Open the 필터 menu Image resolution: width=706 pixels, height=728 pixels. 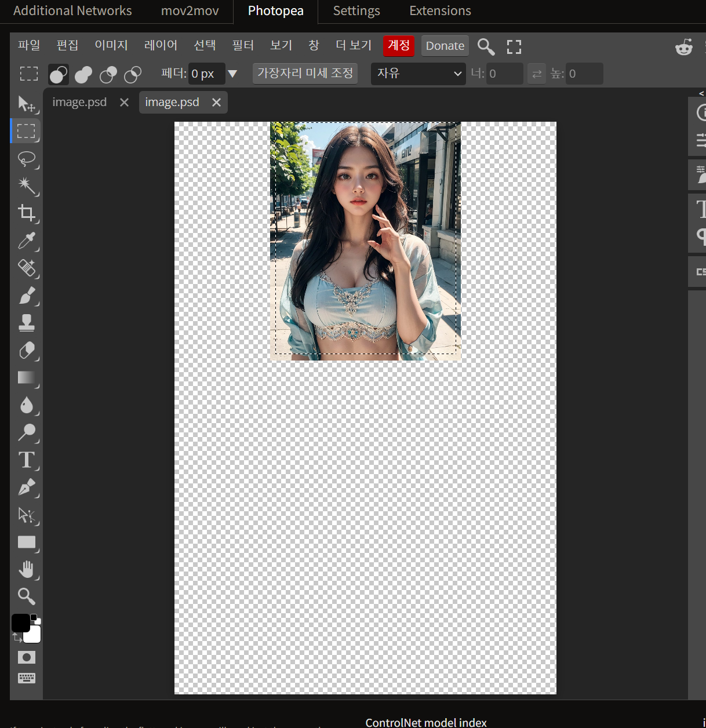243,45
